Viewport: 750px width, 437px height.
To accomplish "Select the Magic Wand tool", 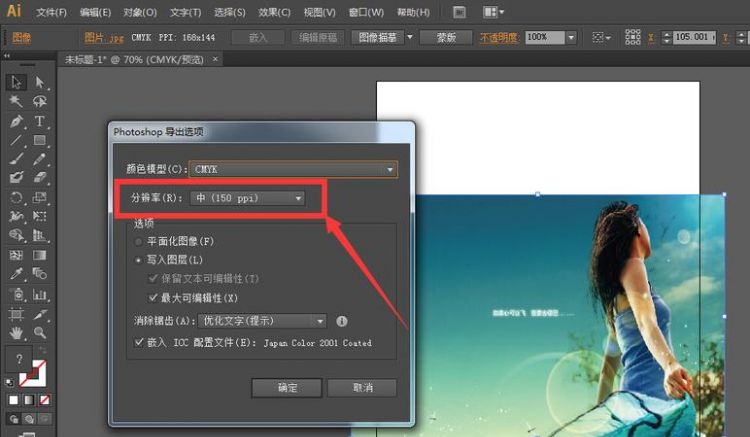I will [16, 101].
